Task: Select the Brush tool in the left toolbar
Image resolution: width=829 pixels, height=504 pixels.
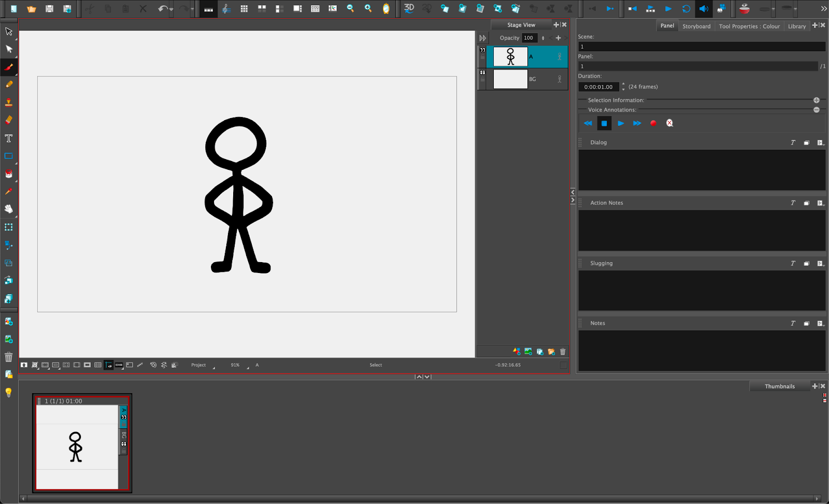Action: point(9,67)
